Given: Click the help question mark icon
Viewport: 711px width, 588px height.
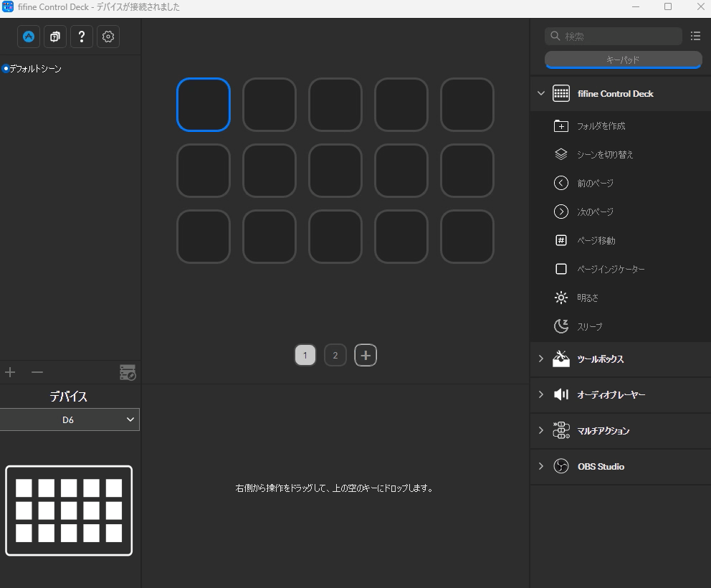Looking at the screenshot, I should click(x=82, y=37).
